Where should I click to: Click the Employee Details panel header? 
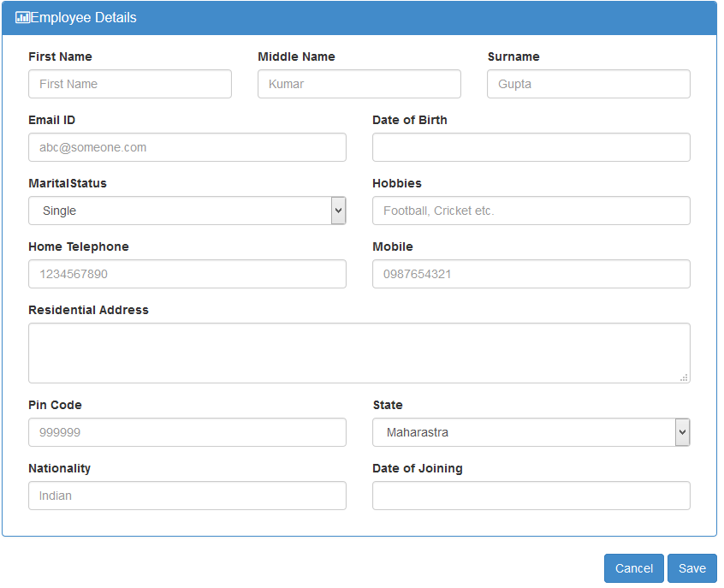[x=359, y=17]
